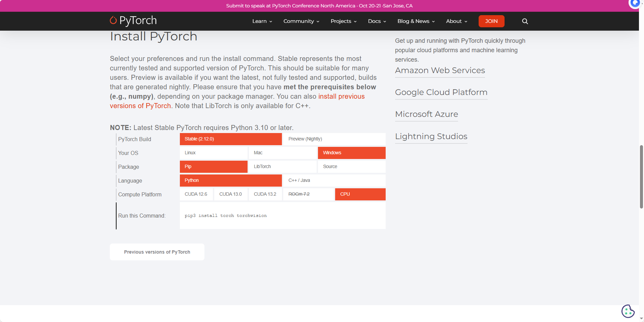
Task: Open the Microsoft Azure link
Action: point(426,114)
